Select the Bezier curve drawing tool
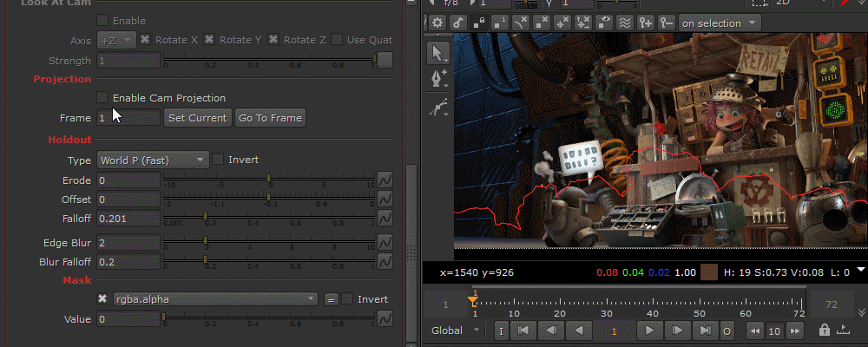This screenshot has width=868, height=347. (438, 107)
